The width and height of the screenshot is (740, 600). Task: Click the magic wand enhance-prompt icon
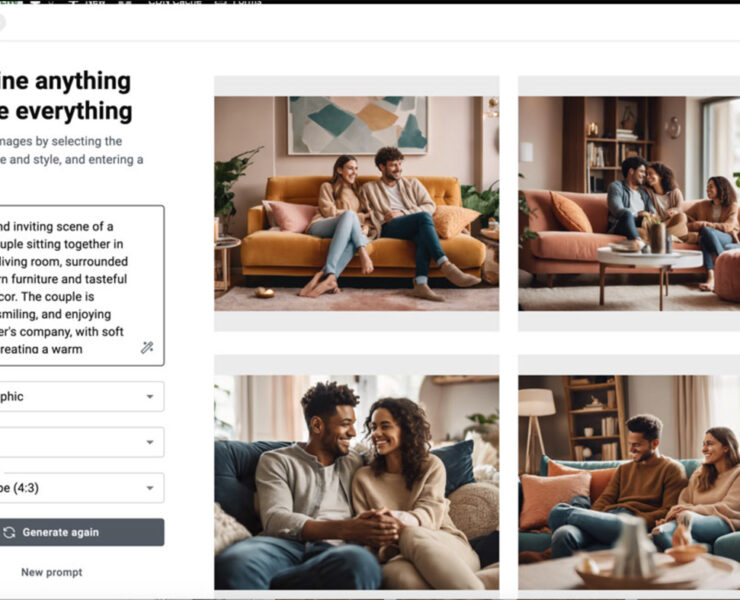[x=147, y=348]
